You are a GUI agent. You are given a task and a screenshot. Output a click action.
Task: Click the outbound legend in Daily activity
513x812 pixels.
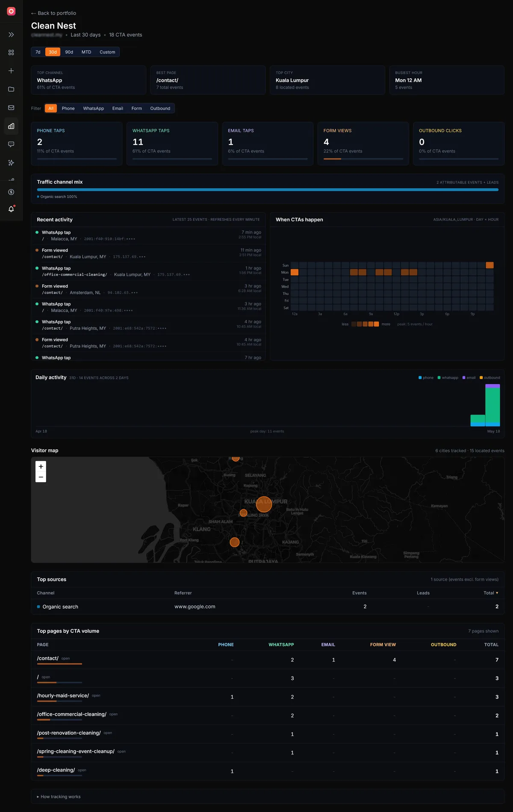(490, 378)
